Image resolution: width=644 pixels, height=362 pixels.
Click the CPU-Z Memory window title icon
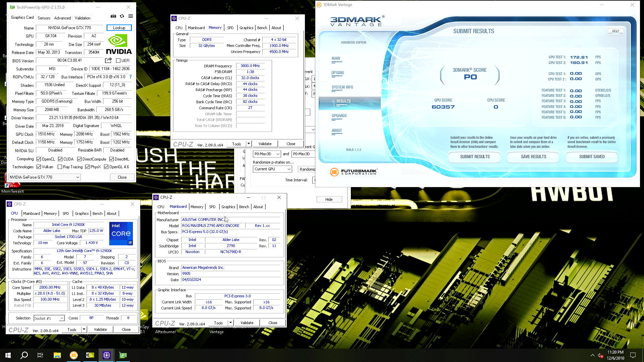(x=174, y=18)
